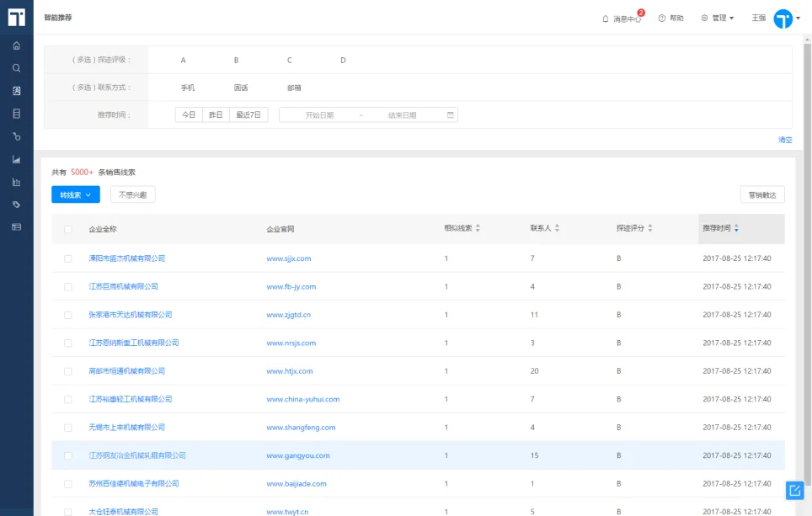
Task: Click the contacts card icon in sidebar
Action: (16, 91)
